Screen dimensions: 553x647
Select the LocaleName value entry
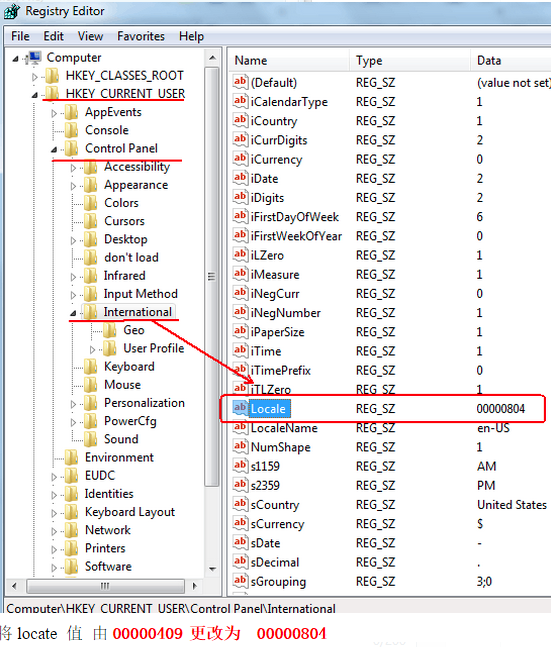284,428
